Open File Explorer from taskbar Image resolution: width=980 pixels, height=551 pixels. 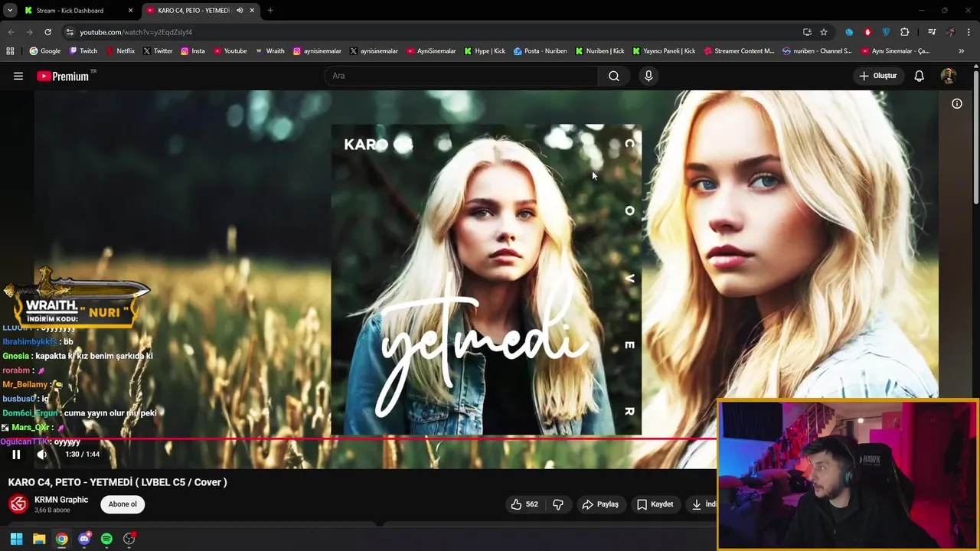pos(39,539)
